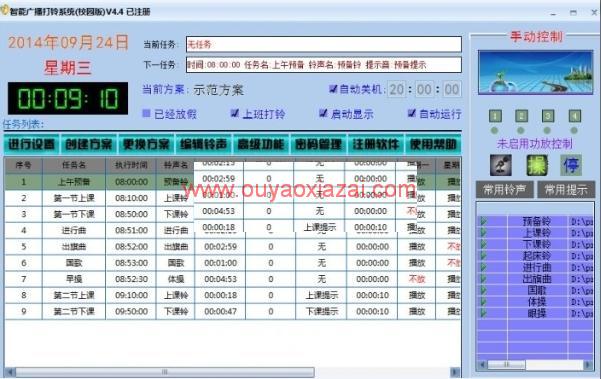Click the microphone broadcast icon
Viewport: 601px width, 379px height.
tap(501, 165)
